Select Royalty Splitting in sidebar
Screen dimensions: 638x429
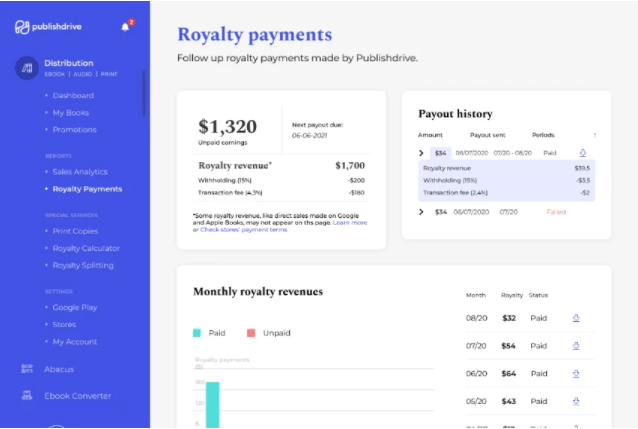[83, 265]
